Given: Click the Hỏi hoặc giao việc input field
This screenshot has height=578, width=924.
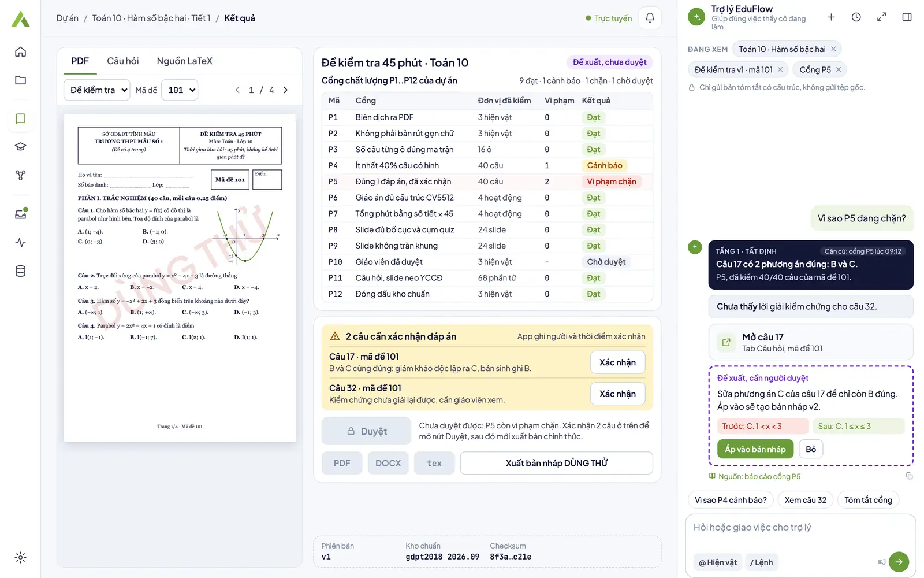Looking at the screenshot, I should pyautogui.click(x=800, y=527).
